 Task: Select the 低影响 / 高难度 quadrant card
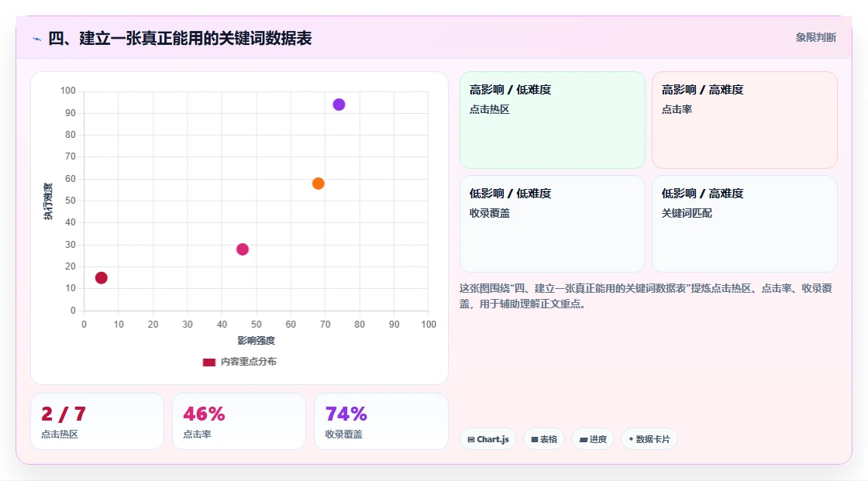745,224
